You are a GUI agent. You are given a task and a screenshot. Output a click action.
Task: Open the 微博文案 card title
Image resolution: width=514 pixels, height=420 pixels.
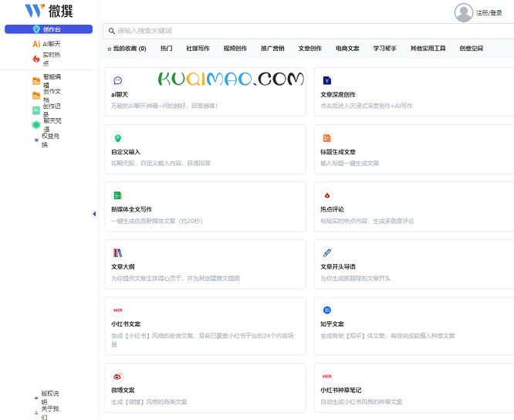[123, 391]
